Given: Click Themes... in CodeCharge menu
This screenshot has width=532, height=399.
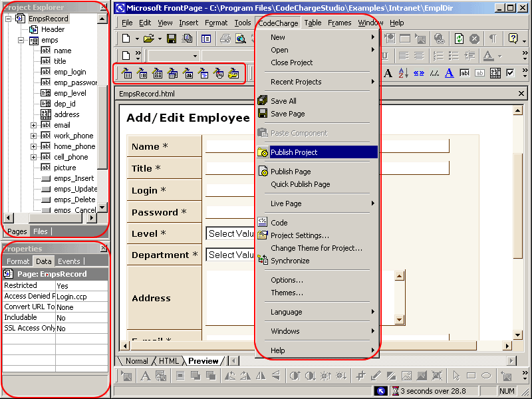Looking at the screenshot, I should (x=287, y=293).
